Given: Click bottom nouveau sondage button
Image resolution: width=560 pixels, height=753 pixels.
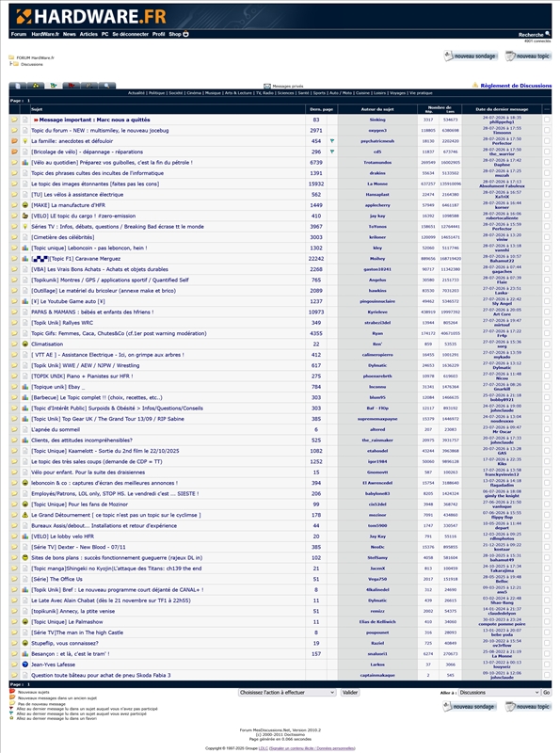Looking at the screenshot, I should pyautogui.click(x=470, y=707).
